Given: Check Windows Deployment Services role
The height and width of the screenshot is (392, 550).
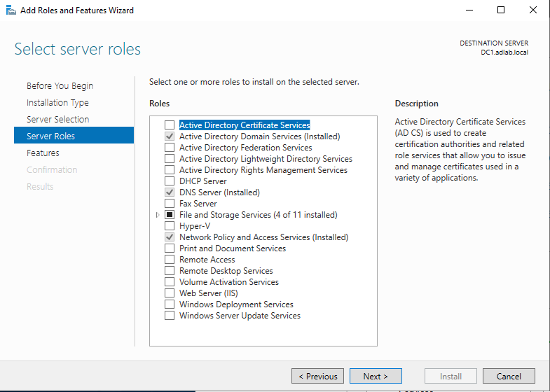Looking at the screenshot, I should pyautogui.click(x=170, y=304).
